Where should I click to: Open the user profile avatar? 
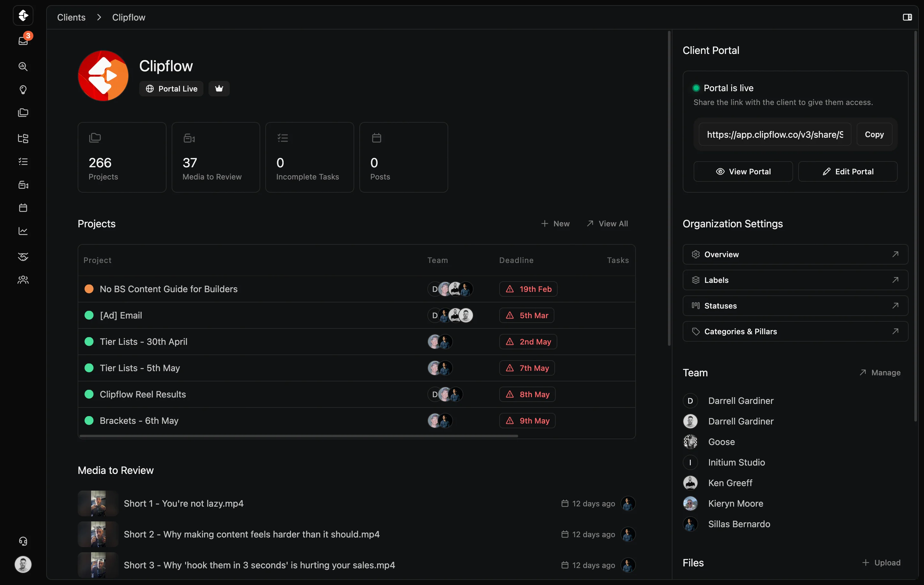pyautogui.click(x=23, y=564)
